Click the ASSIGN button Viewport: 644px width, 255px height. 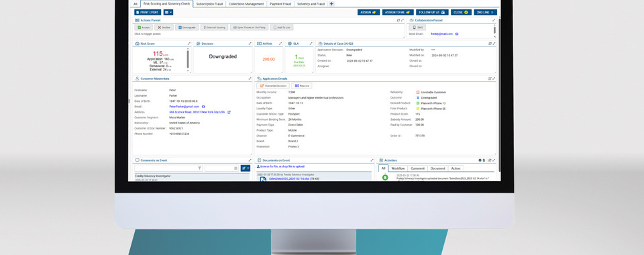point(368,12)
